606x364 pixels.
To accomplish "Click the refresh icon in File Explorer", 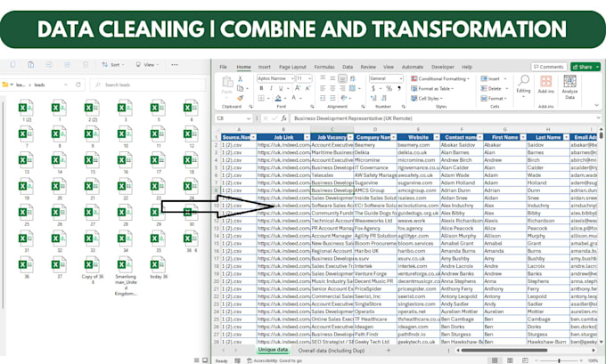I will point(78,85).
